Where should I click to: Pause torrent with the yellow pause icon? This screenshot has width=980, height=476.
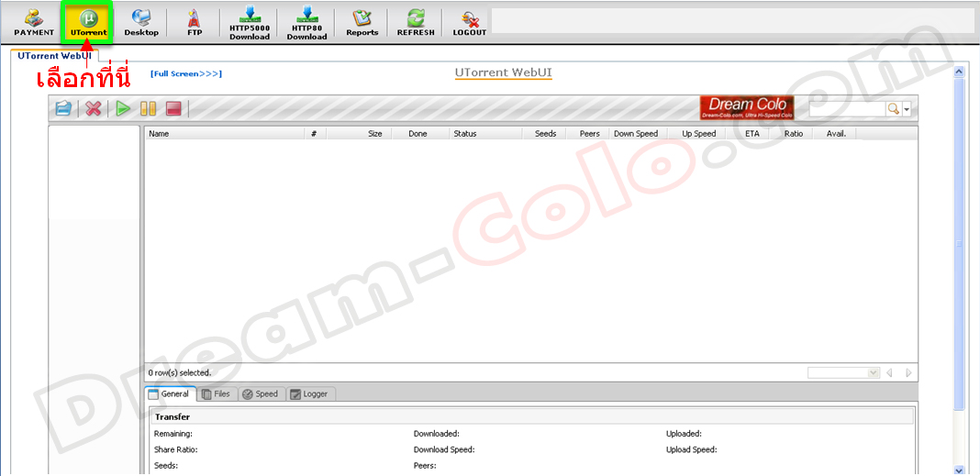click(x=148, y=109)
